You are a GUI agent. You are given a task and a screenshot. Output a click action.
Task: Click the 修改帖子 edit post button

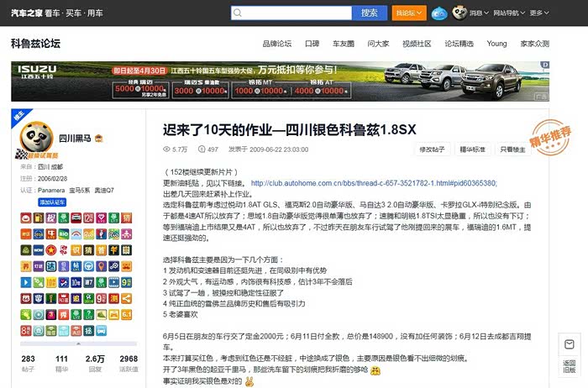tap(431, 149)
